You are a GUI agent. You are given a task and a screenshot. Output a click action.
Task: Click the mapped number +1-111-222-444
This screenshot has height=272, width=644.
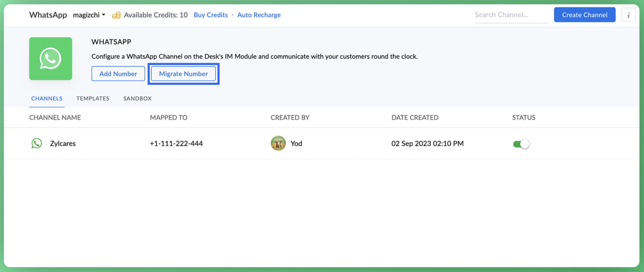pos(176,143)
